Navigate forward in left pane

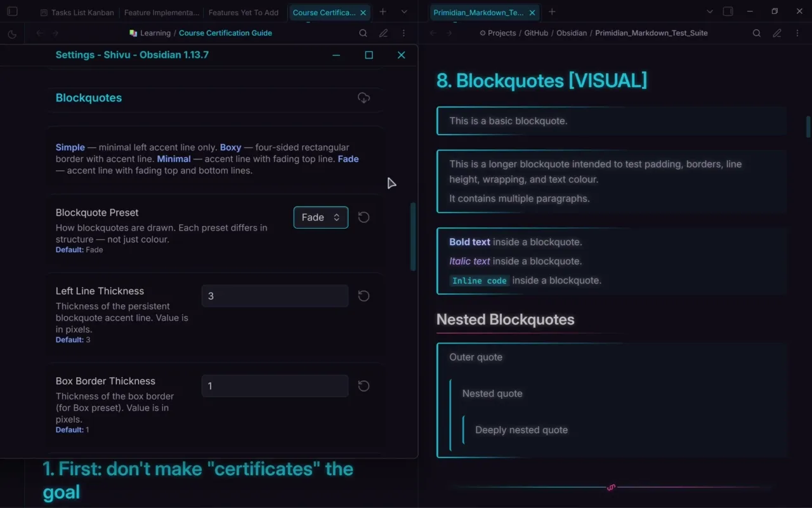(x=56, y=33)
